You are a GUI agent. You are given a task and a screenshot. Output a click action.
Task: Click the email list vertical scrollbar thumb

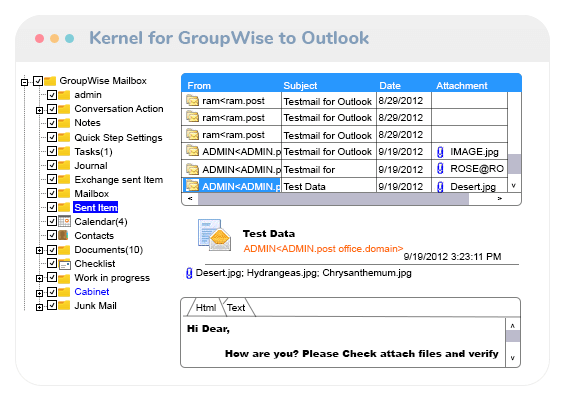point(514,164)
